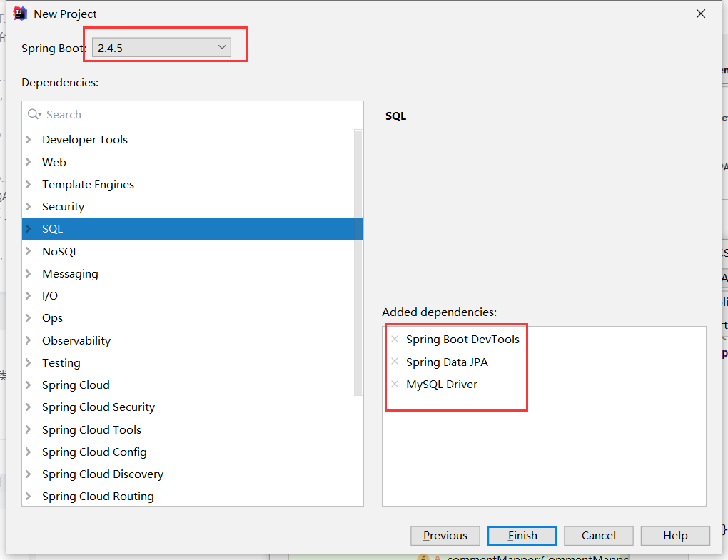Image resolution: width=728 pixels, height=560 pixels.
Task: Expand the Template Engines category
Action: (x=29, y=184)
